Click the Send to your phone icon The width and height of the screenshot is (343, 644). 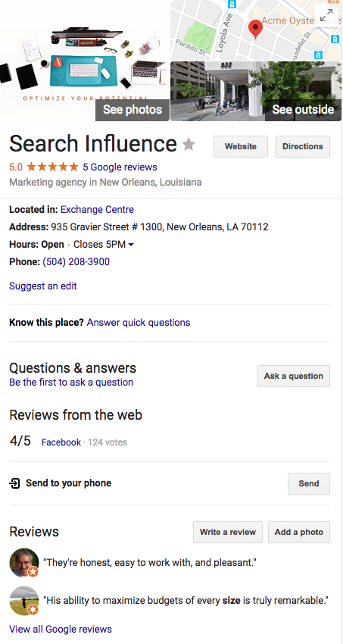coord(14,483)
